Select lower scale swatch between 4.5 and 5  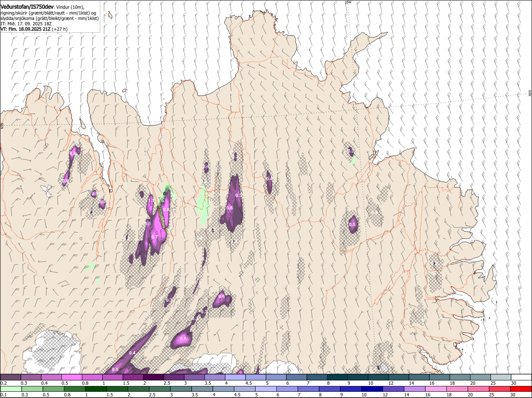tap(245, 389)
